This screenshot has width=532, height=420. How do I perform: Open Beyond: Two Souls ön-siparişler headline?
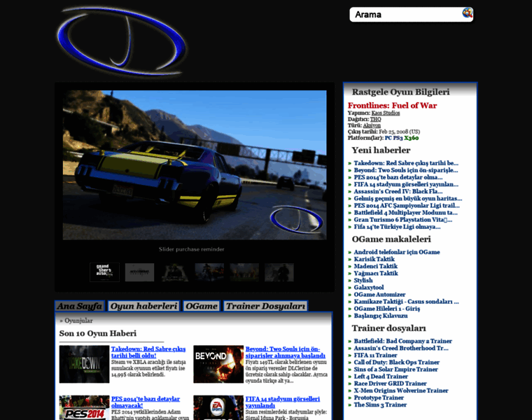pos(286,352)
